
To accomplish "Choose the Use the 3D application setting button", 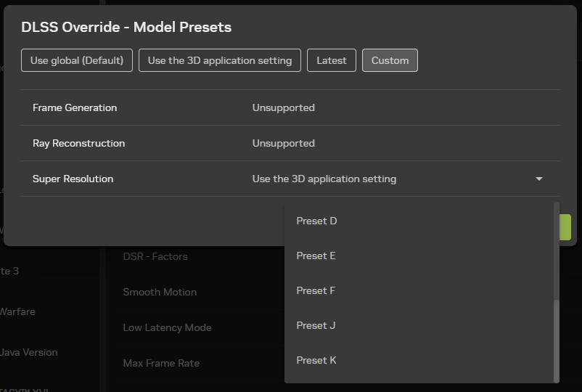I will click(x=220, y=60).
